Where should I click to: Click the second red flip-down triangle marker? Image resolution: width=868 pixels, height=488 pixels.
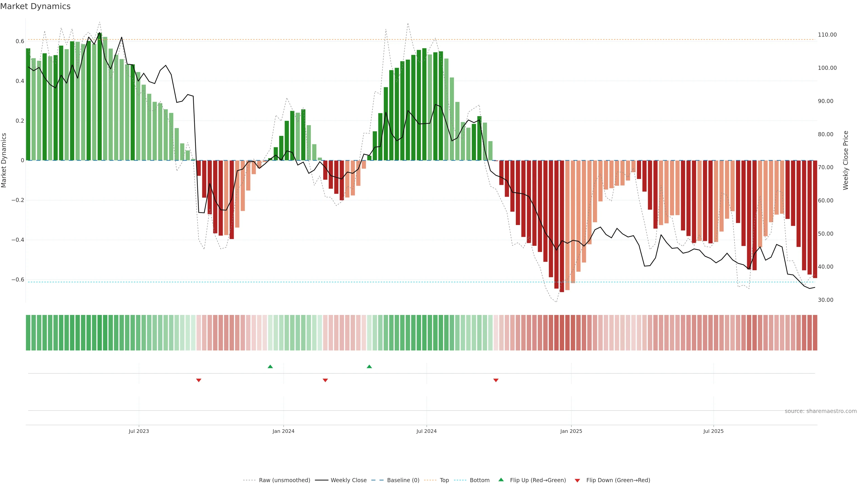tap(325, 380)
